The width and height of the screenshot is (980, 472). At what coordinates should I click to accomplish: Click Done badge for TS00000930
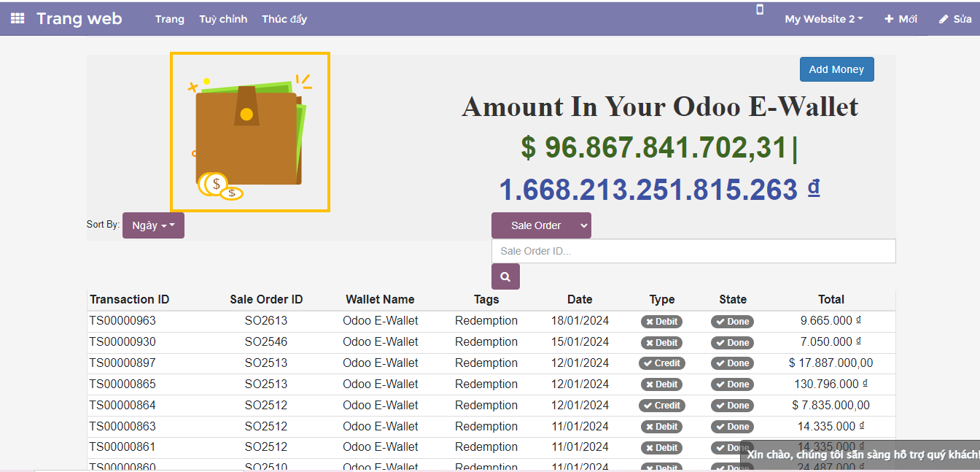click(x=733, y=343)
